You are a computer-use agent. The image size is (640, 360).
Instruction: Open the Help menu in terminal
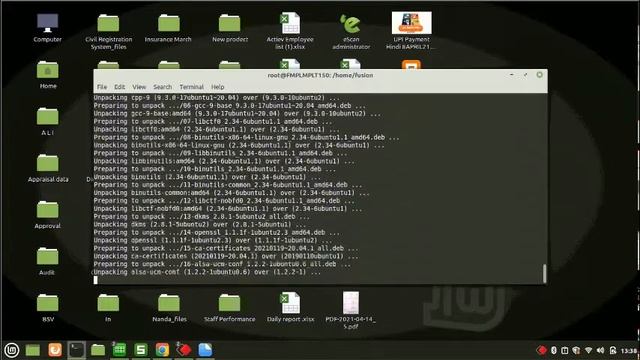[218, 87]
